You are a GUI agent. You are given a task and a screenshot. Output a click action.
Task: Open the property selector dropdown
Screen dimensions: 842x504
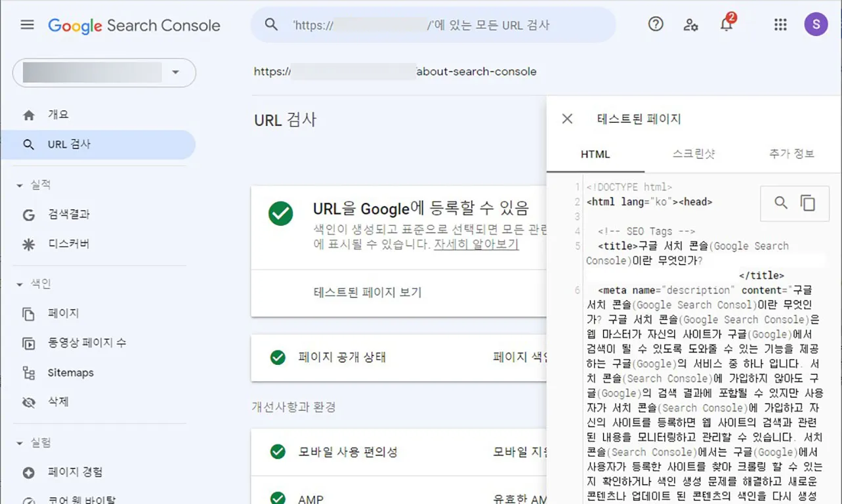coord(104,72)
